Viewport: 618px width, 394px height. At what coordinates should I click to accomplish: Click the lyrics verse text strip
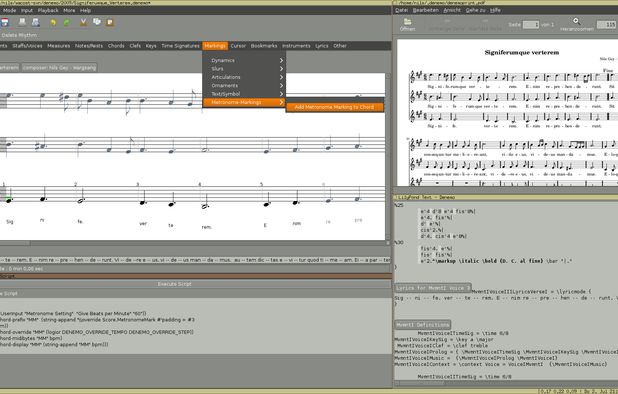click(195, 260)
